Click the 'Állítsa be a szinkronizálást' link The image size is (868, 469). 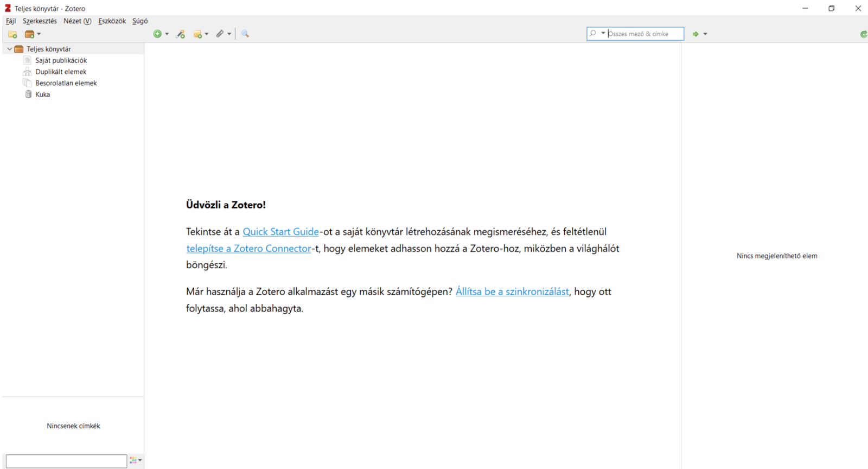(512, 291)
